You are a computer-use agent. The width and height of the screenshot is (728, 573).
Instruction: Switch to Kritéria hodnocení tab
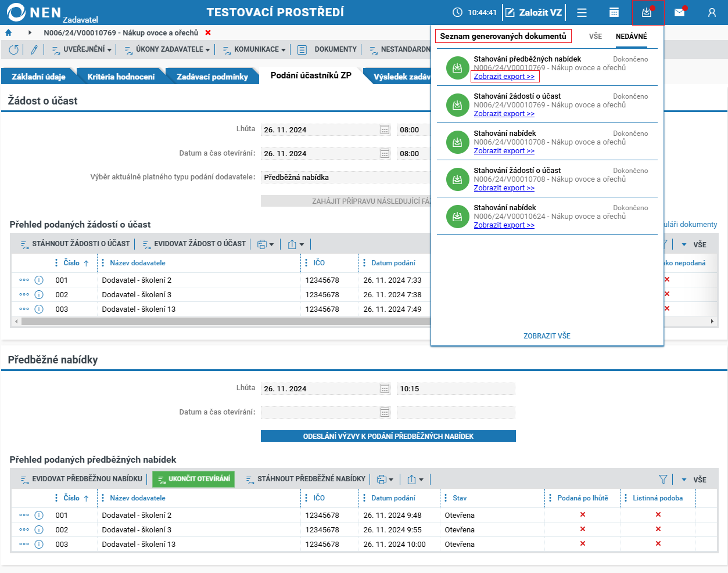[x=121, y=77]
